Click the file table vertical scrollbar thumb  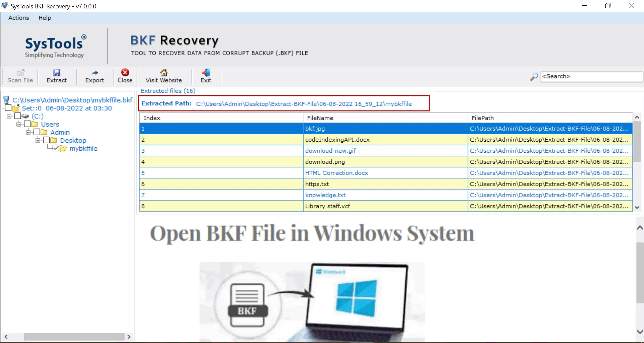(637, 142)
